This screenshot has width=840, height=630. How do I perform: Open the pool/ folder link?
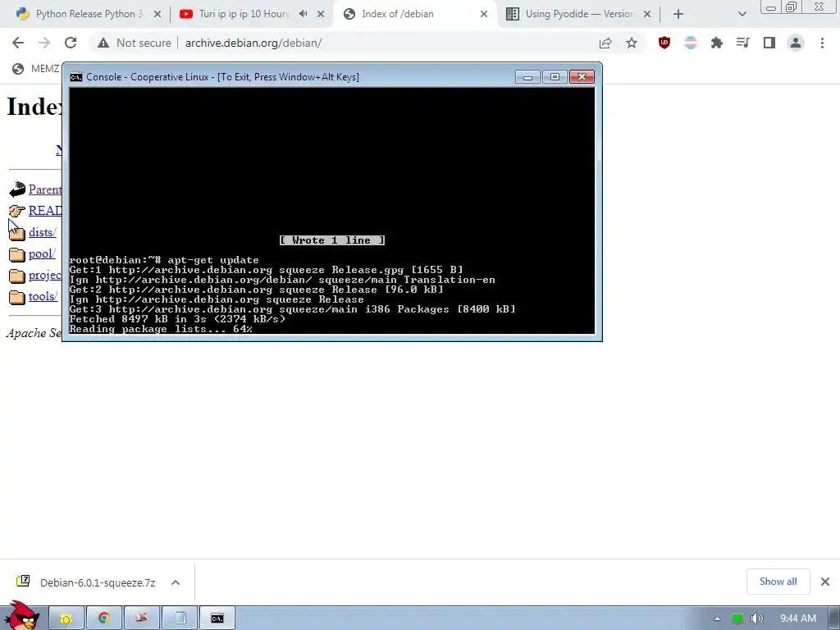pos(42,253)
